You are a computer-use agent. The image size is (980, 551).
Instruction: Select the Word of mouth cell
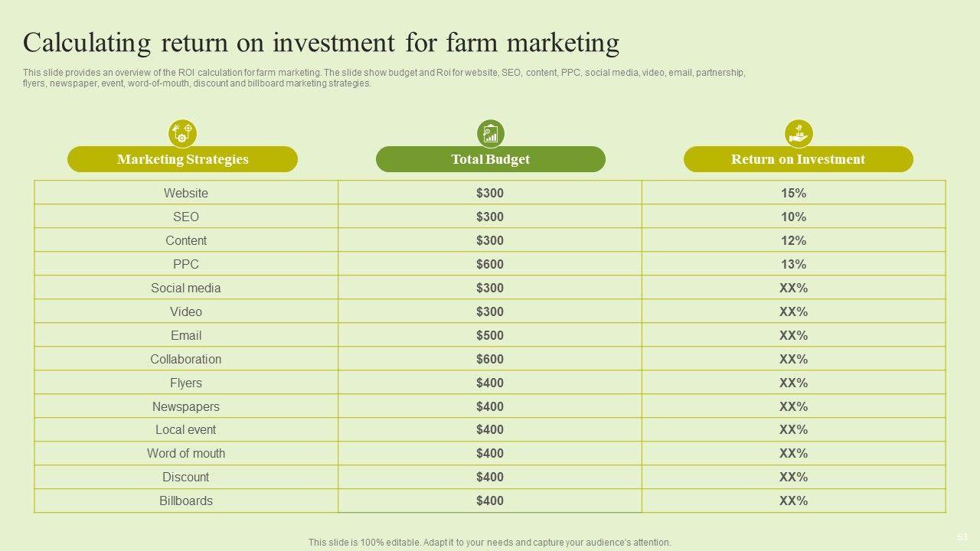pos(186,453)
